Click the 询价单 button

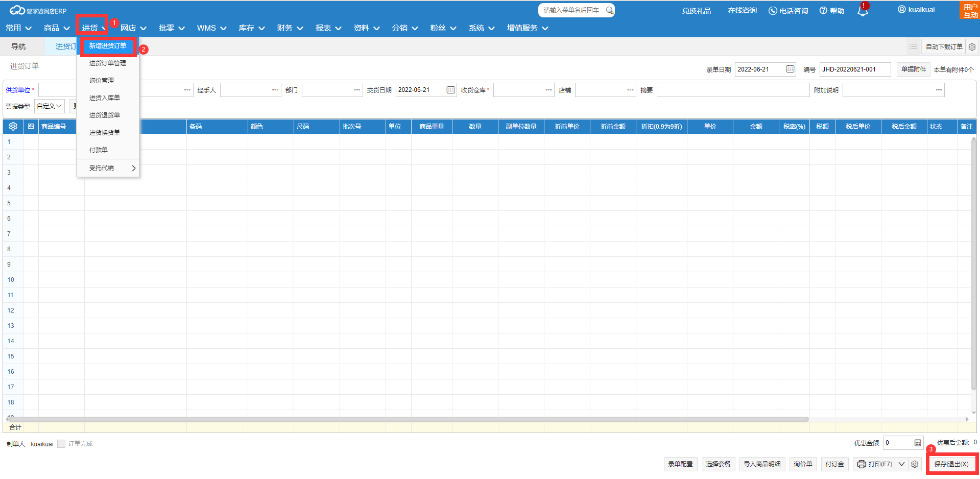tap(803, 464)
